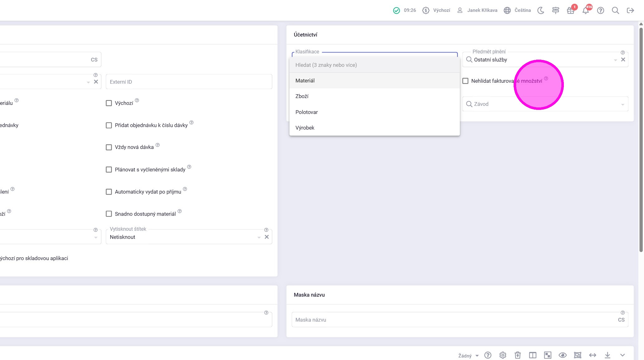The height and width of the screenshot is (360, 644).
Task: Choose Polotovar in the dropdown list
Action: tap(307, 112)
